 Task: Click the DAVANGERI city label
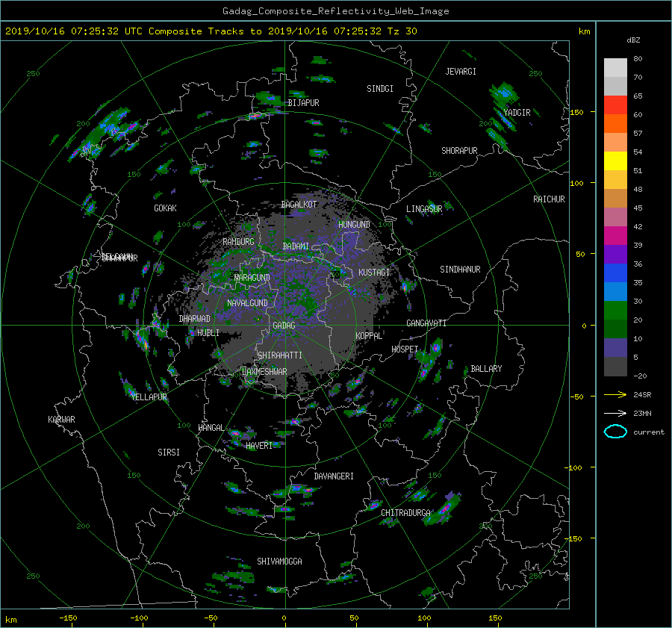point(334,476)
